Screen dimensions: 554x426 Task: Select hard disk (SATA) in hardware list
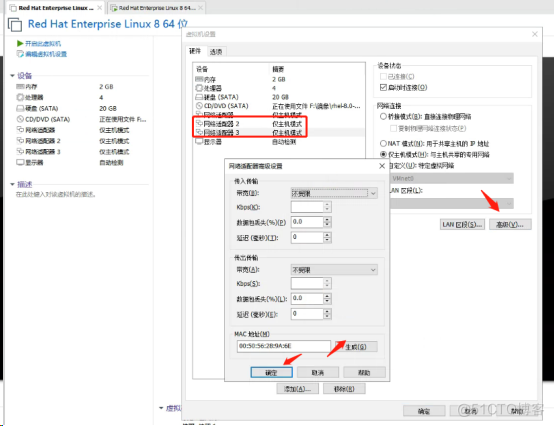click(279, 97)
